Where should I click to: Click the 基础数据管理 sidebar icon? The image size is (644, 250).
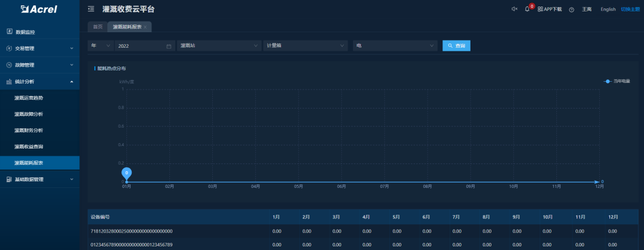point(10,179)
